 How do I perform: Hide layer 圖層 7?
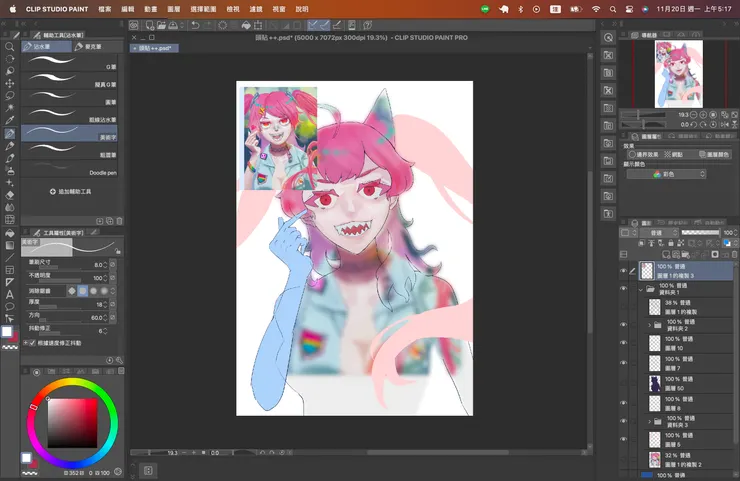click(623, 363)
